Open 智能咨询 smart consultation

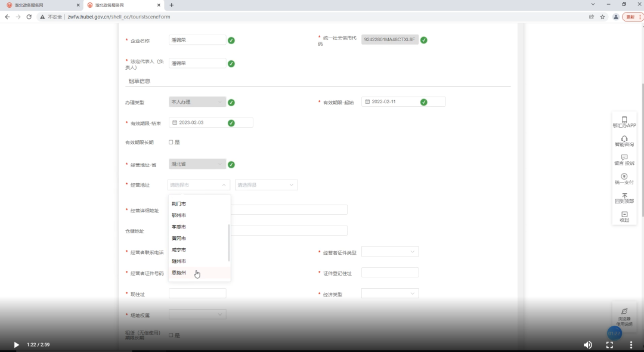pos(624,141)
